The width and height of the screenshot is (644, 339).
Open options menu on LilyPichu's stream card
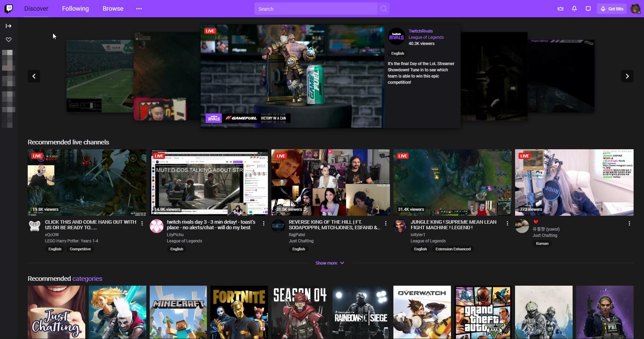click(x=263, y=223)
